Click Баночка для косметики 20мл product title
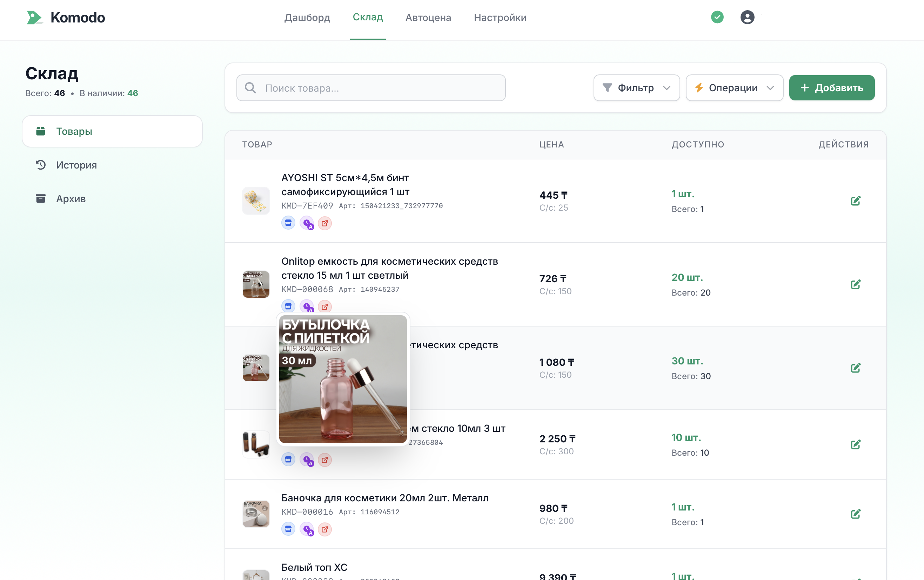Viewport: 924px width, 580px height. (385, 498)
